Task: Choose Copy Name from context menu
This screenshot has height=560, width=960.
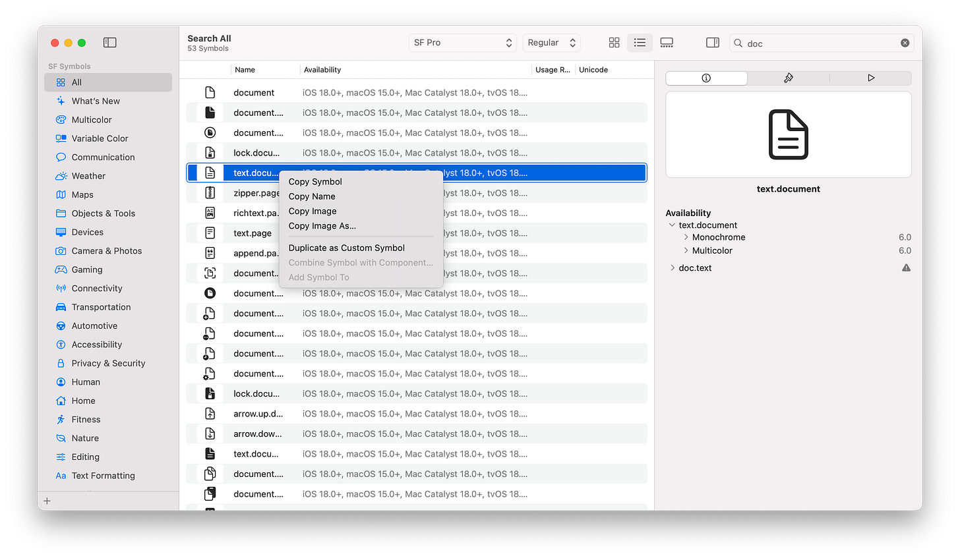Action: pos(361,196)
